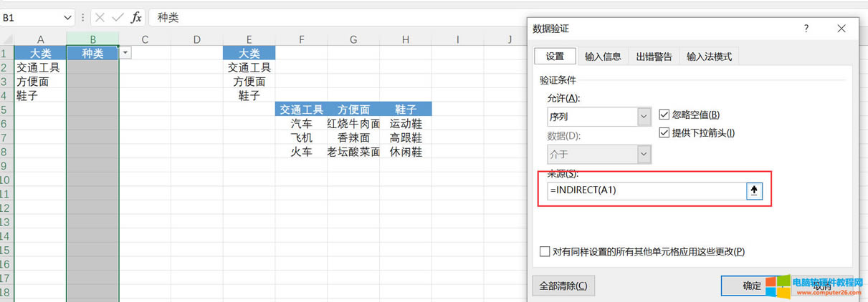This screenshot has height=302, width=868.
Task: Select cell containing 红烧牛肉面
Action: 353,124
